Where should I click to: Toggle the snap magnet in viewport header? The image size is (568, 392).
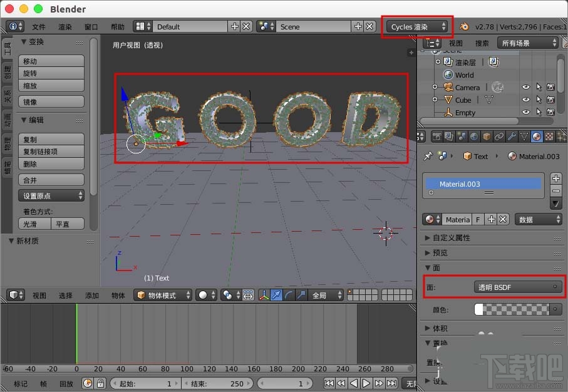point(276,295)
